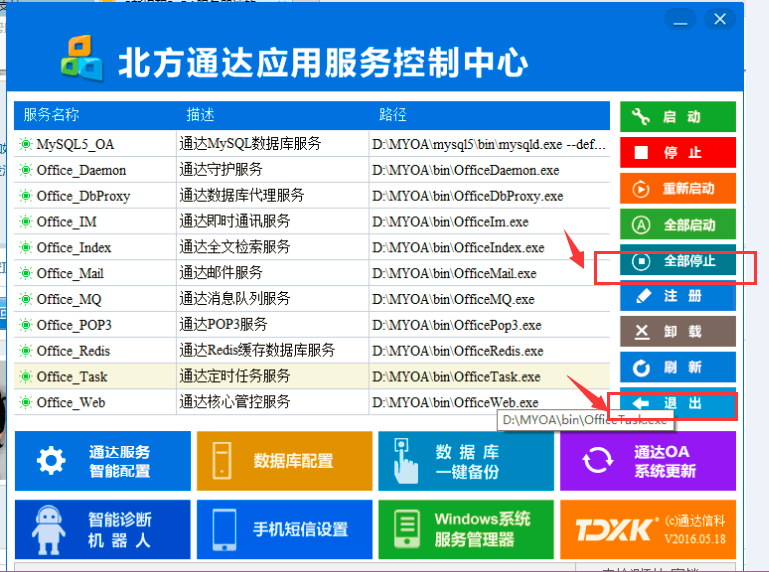The height and width of the screenshot is (572, 769).
Task: Click the 服务名称 column header
Action: pyautogui.click(x=51, y=115)
